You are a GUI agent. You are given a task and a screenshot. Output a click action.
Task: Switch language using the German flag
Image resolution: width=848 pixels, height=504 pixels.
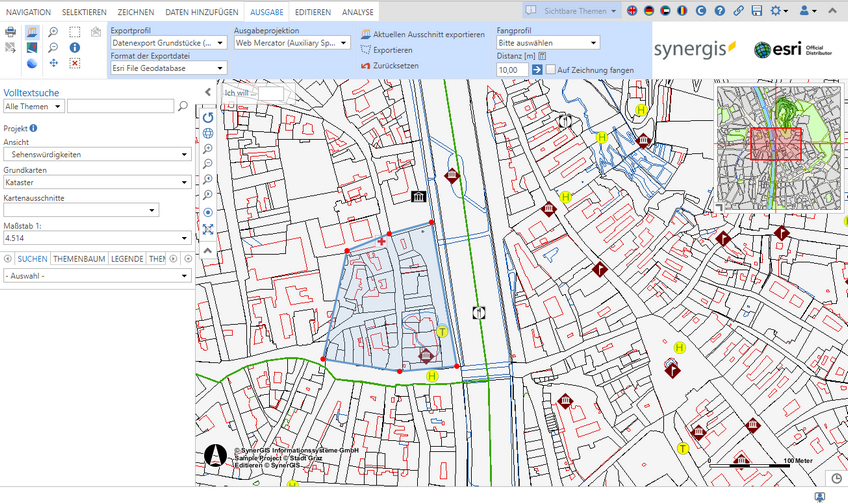pyautogui.click(x=648, y=10)
